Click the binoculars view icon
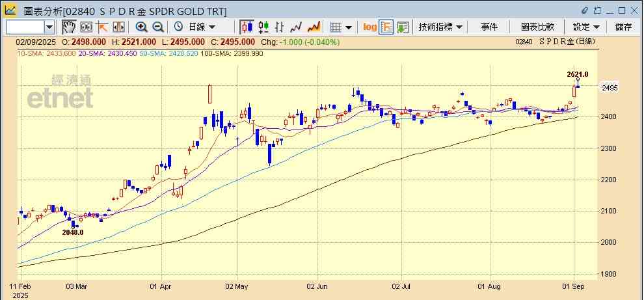The height and width of the screenshot is (300, 644). click(86, 27)
